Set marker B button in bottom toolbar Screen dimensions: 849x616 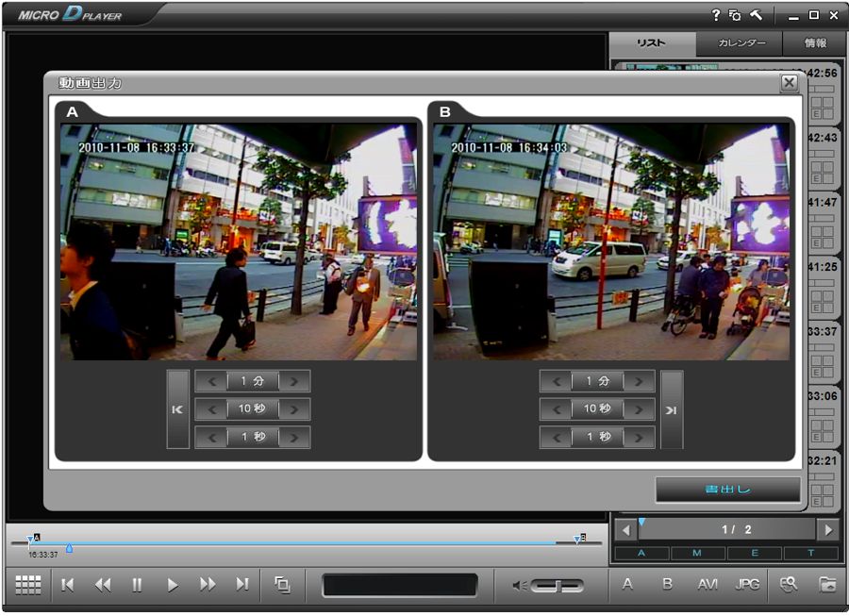pos(667,585)
